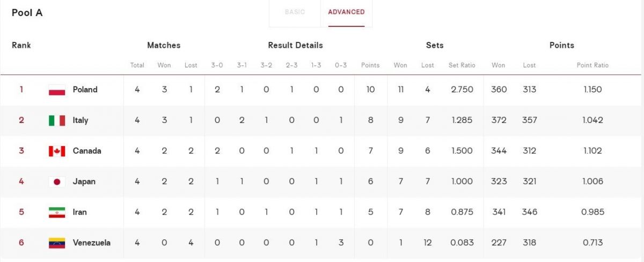This screenshot has width=644, height=262.
Task: Open the Poland team link
Action: pos(85,90)
